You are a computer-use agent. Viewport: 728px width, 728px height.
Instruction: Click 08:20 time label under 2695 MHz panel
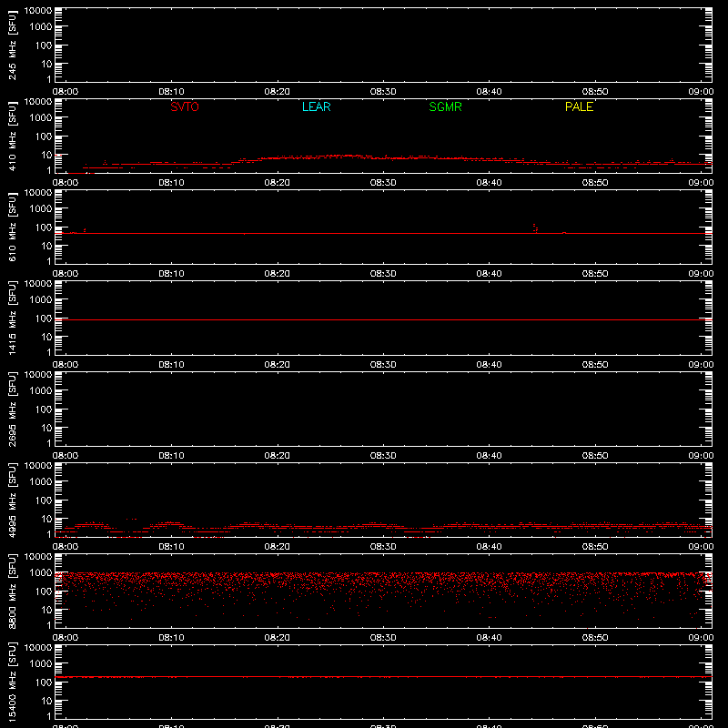(278, 456)
